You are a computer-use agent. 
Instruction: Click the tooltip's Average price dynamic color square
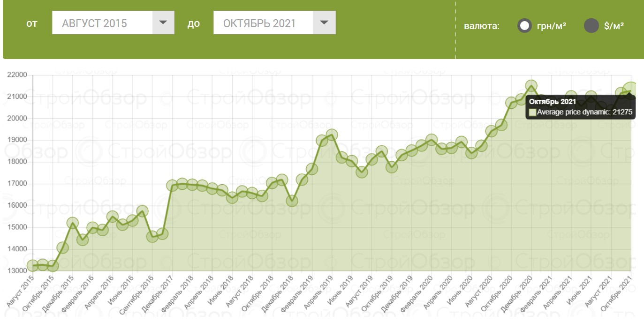tap(532, 112)
